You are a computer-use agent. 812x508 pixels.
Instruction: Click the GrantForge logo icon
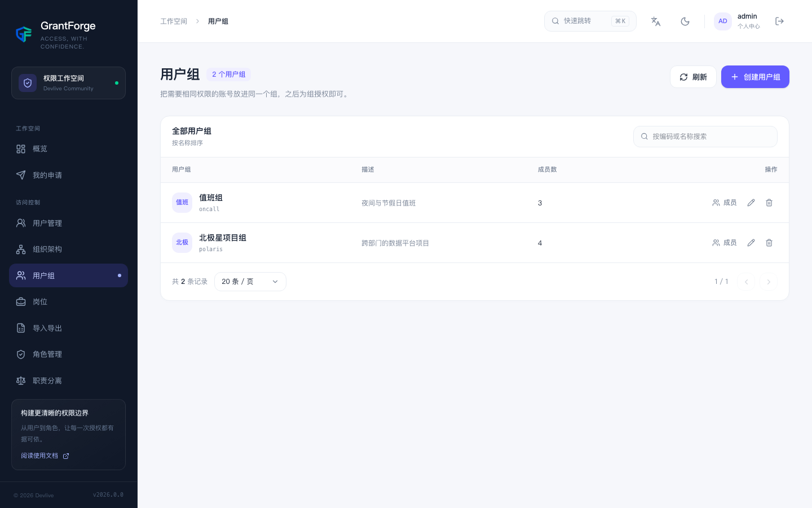point(24,34)
